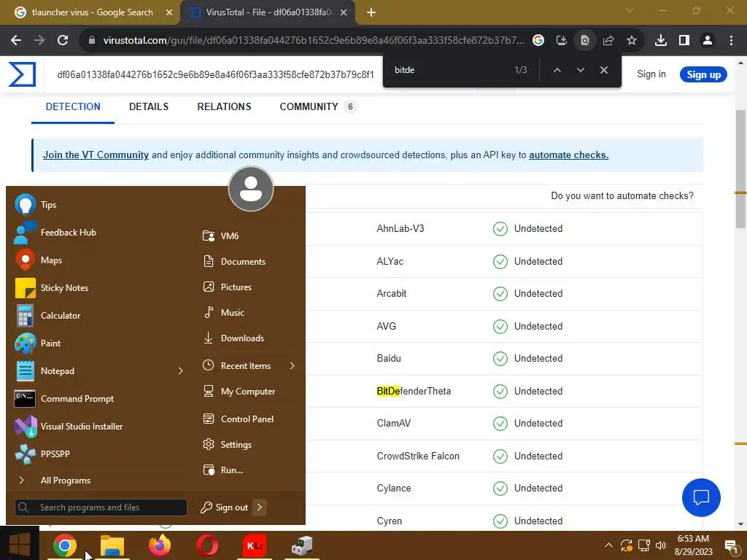The height and width of the screenshot is (560, 747).
Task: Click Do you want to automate checks?
Action: pos(622,196)
